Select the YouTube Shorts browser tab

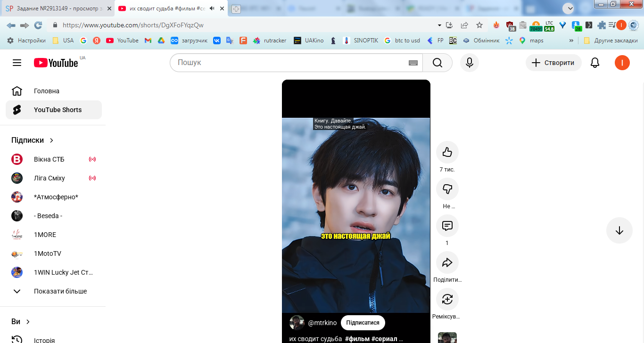pyautogui.click(x=172, y=8)
